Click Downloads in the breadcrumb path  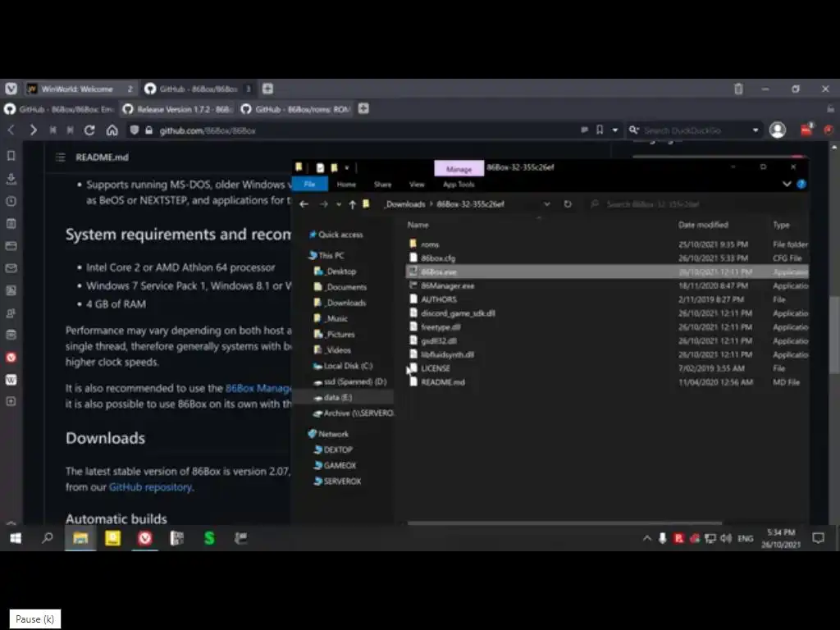[405, 204]
